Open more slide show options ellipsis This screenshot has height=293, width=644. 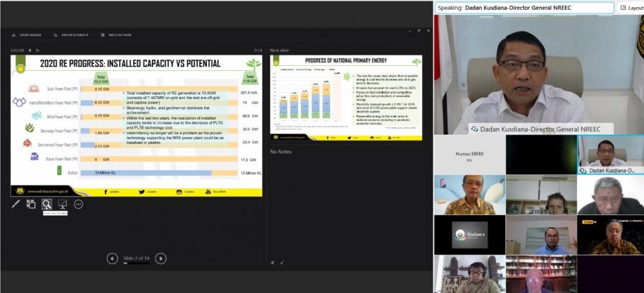coord(79,204)
